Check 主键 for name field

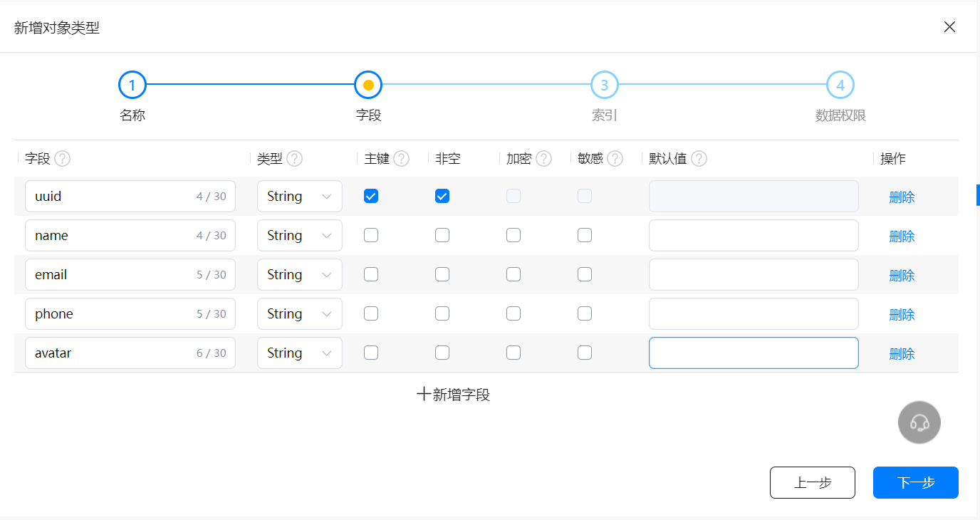[x=371, y=235]
